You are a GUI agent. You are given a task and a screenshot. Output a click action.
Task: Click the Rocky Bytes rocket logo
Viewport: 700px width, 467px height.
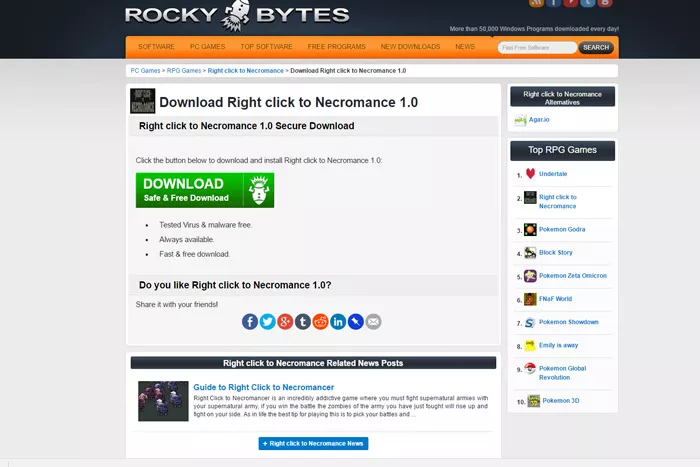pos(237,15)
